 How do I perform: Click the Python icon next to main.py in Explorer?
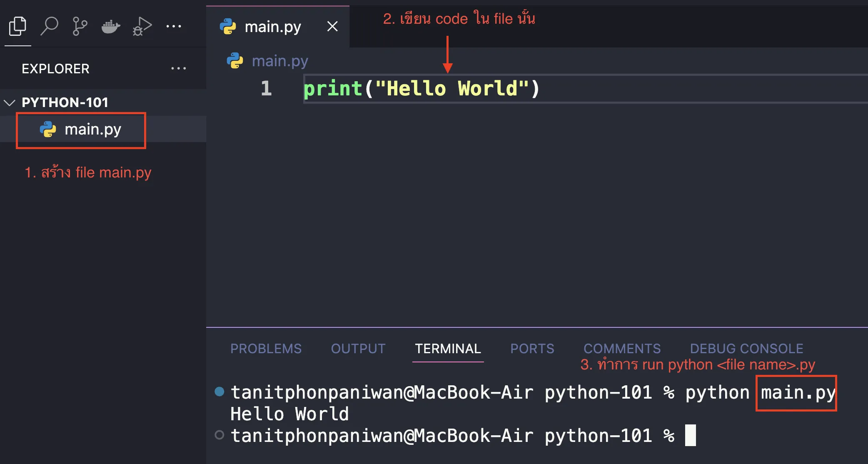pos(48,130)
